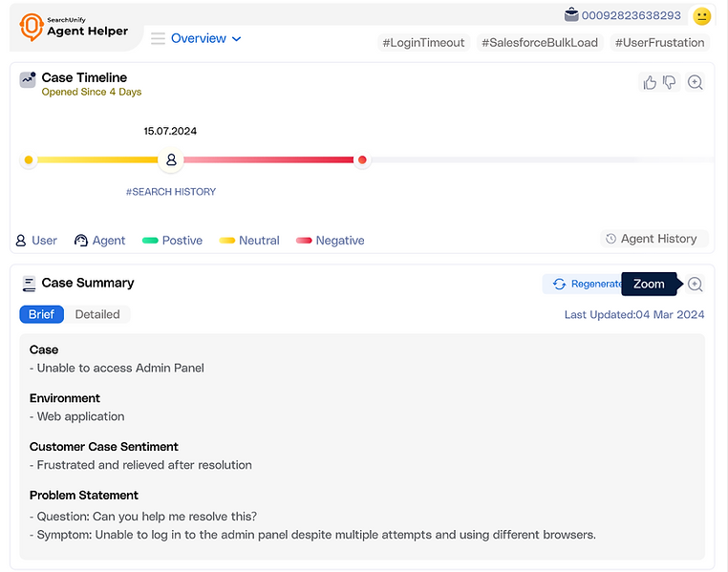Click the neutral emoji sentiment face
Viewport: 728px width, 572px height.
coord(702,16)
